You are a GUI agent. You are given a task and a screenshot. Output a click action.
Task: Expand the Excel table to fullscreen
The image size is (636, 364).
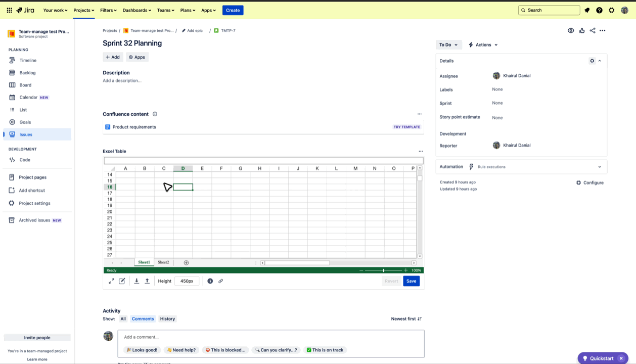(111, 281)
